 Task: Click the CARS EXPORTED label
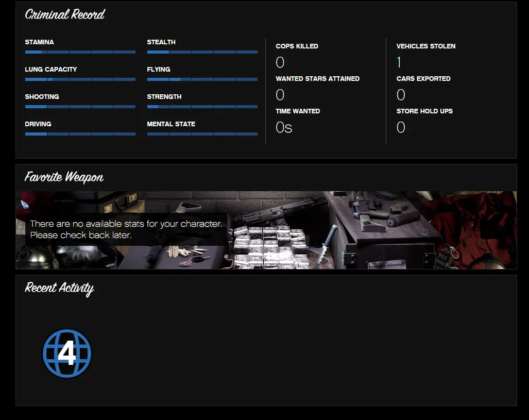(x=423, y=79)
